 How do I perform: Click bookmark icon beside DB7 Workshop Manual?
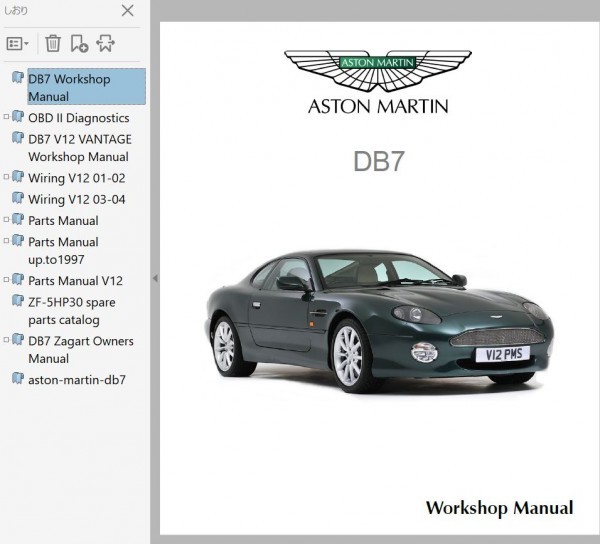(18, 77)
